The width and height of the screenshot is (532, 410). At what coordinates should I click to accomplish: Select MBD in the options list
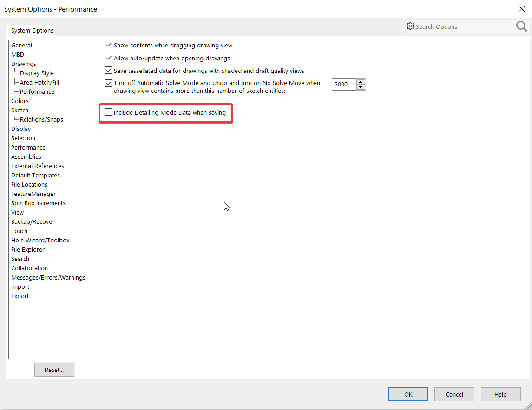coord(18,55)
